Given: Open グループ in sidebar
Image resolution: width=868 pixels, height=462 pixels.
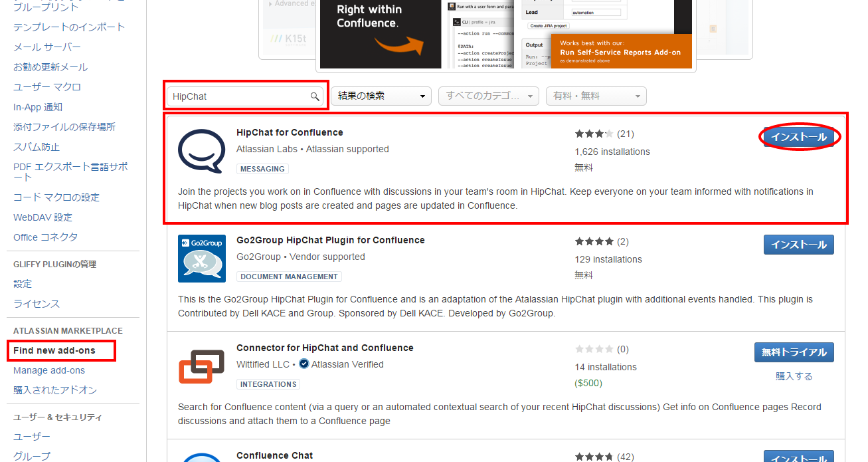Looking at the screenshot, I should pyautogui.click(x=32, y=457).
